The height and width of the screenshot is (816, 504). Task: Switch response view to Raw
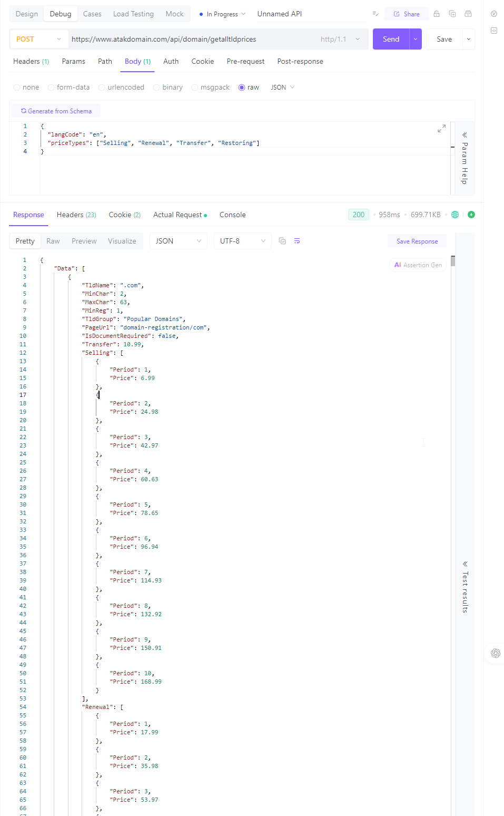(53, 241)
